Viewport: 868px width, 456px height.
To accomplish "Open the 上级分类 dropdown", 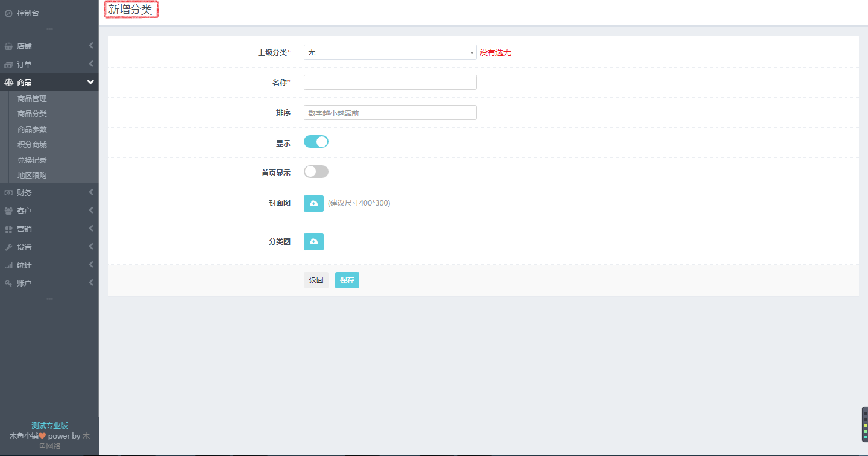I will pyautogui.click(x=390, y=52).
